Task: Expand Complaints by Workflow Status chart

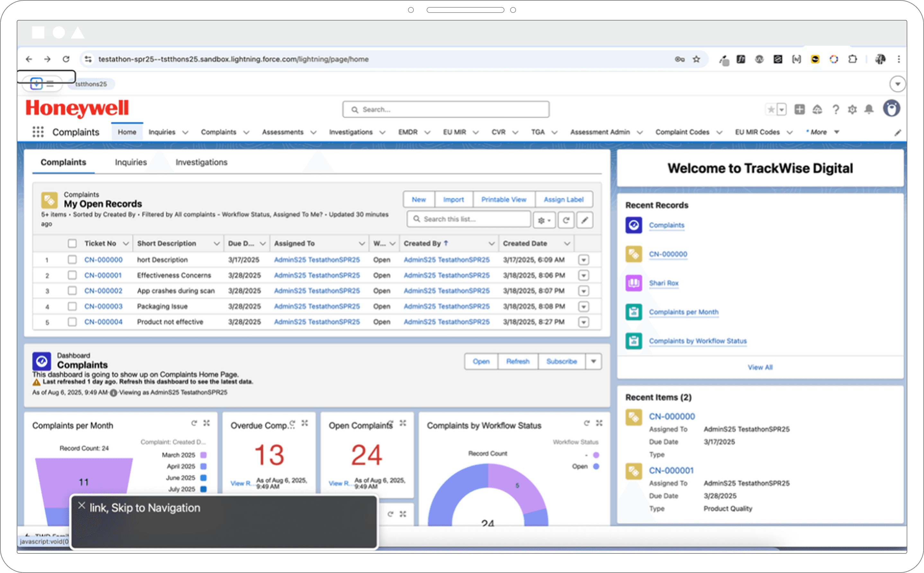Action: click(599, 423)
